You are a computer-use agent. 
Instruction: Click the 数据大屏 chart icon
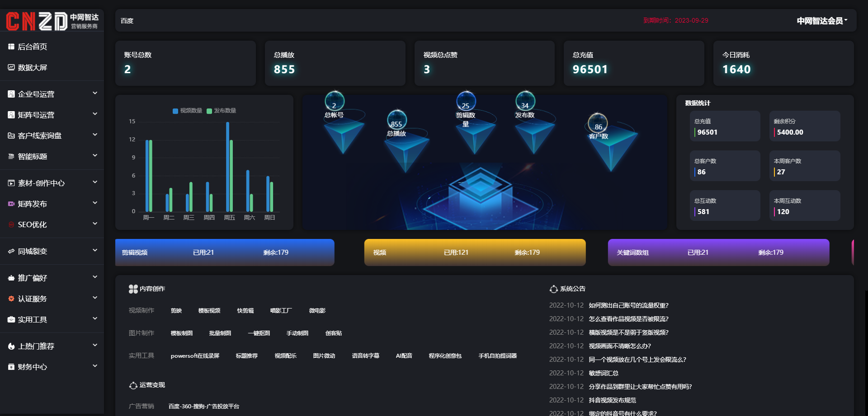point(11,67)
